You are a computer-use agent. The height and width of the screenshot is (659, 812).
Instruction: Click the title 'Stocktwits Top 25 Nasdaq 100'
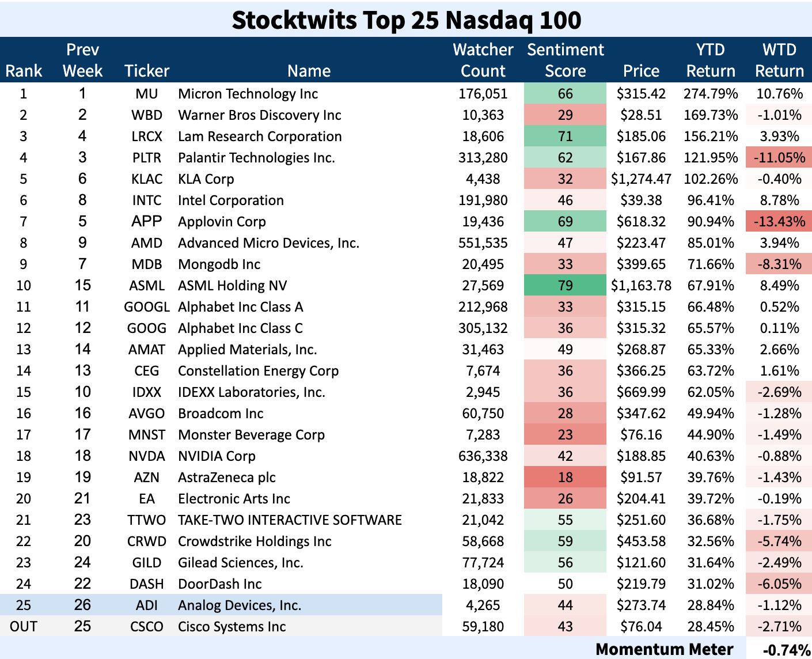(x=407, y=20)
